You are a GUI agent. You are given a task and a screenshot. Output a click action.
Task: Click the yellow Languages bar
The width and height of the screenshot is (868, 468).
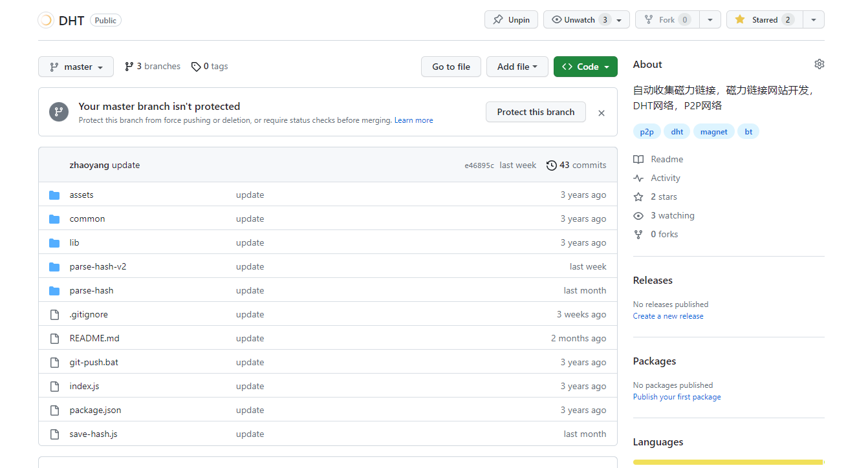[x=728, y=462]
